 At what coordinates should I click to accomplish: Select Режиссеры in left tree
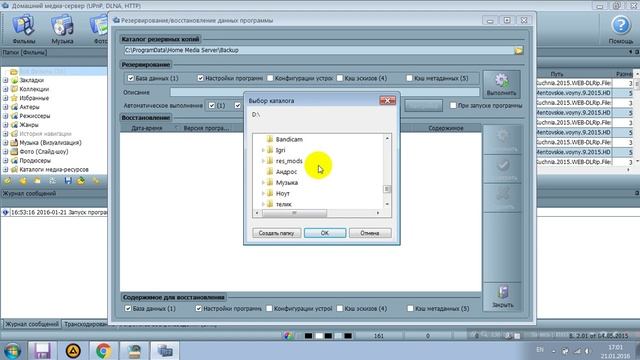(x=35, y=116)
